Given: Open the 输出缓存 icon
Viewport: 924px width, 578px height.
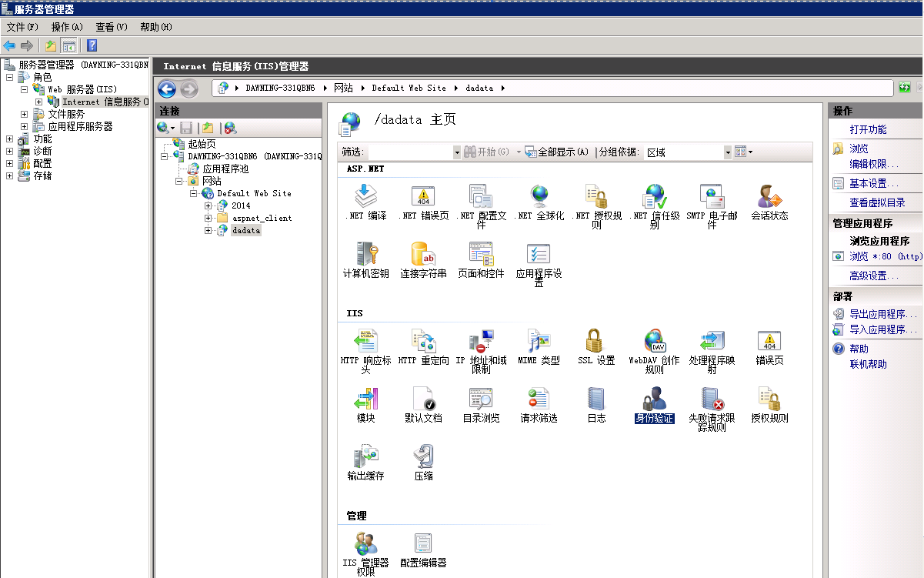Looking at the screenshot, I should pos(365,463).
